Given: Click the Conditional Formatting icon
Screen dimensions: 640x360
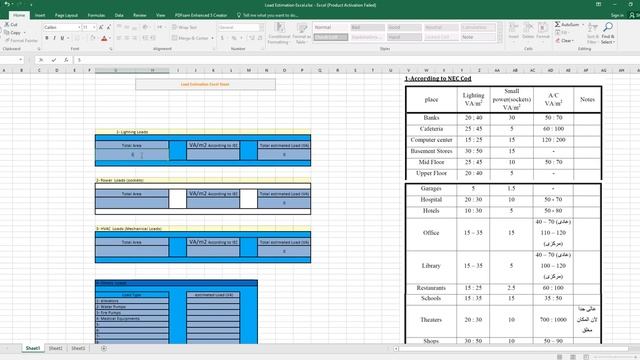Looking at the screenshot, I should [x=280, y=28].
